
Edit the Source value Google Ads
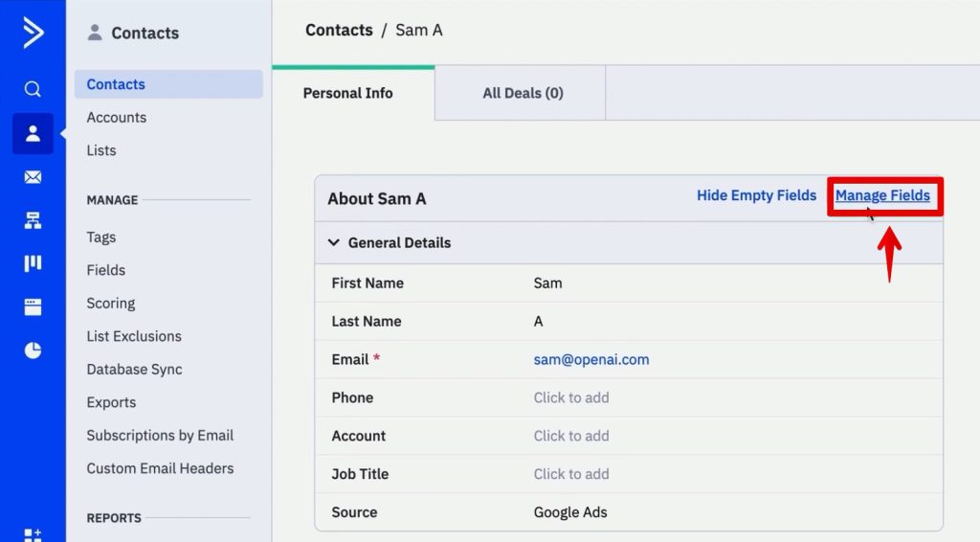point(570,512)
